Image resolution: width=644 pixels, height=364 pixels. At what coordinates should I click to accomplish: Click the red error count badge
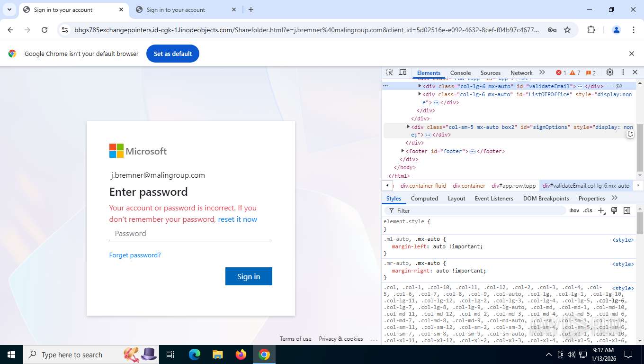click(561, 73)
